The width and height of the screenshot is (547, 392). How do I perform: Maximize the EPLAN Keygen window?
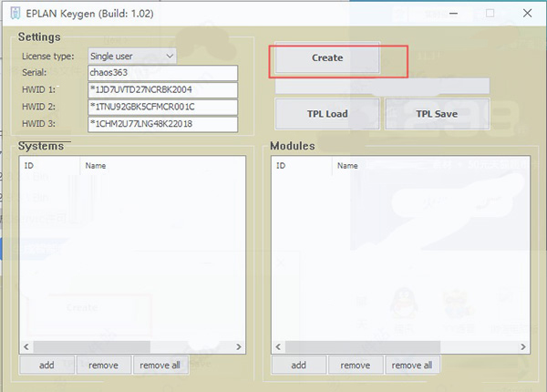[x=490, y=14]
